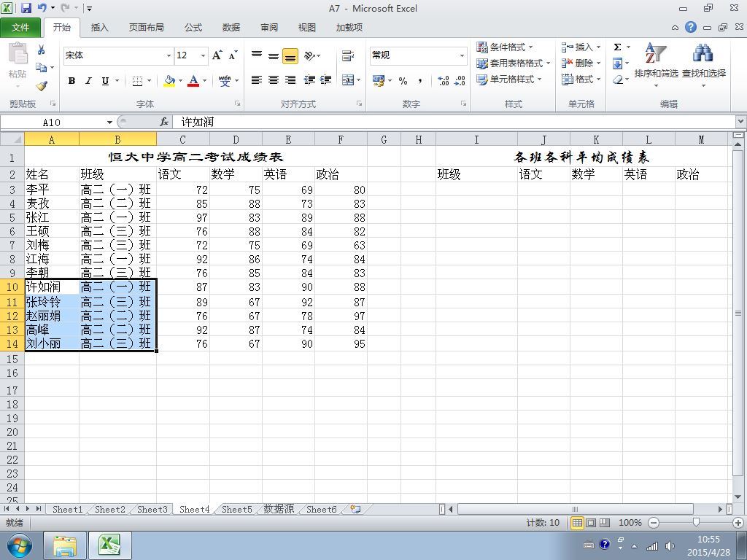Open the font name dropdown showing 宋体
This screenshot has height=560, width=747.
click(x=169, y=55)
